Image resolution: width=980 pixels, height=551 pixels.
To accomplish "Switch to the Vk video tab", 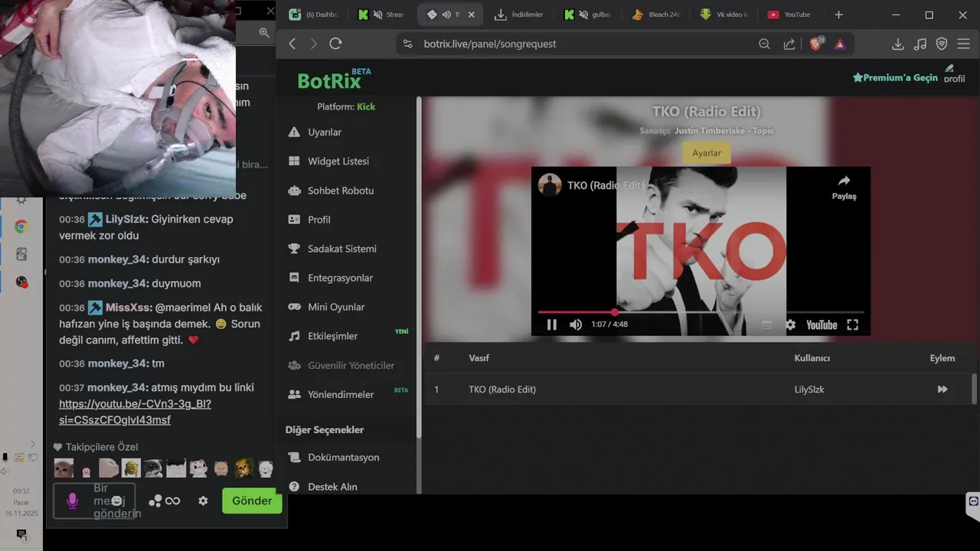I will click(x=724, y=15).
